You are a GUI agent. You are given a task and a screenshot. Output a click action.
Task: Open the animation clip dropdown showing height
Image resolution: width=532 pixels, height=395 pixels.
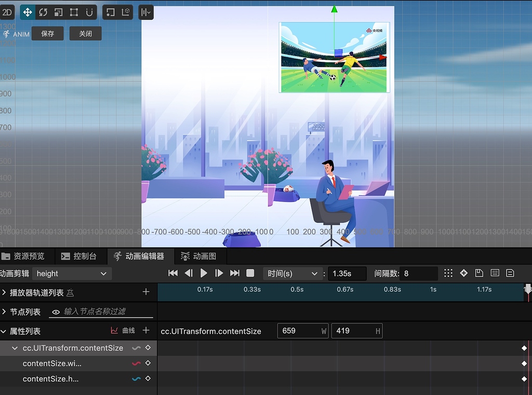72,273
